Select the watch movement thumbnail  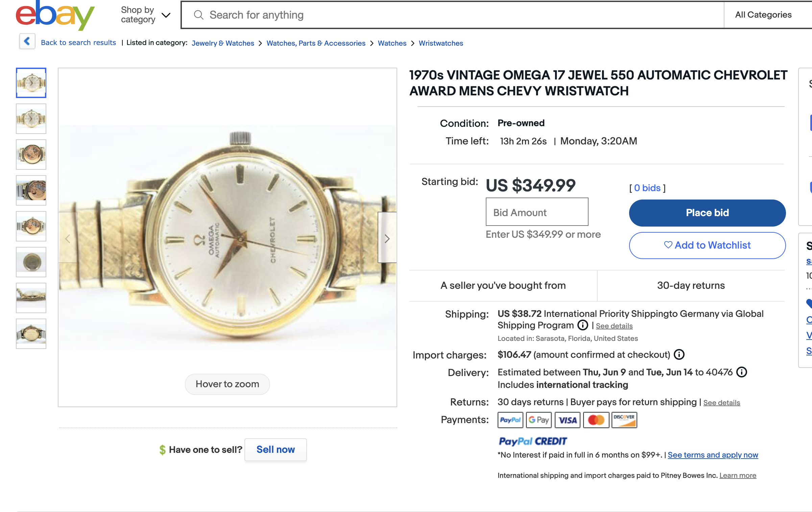coord(31,155)
